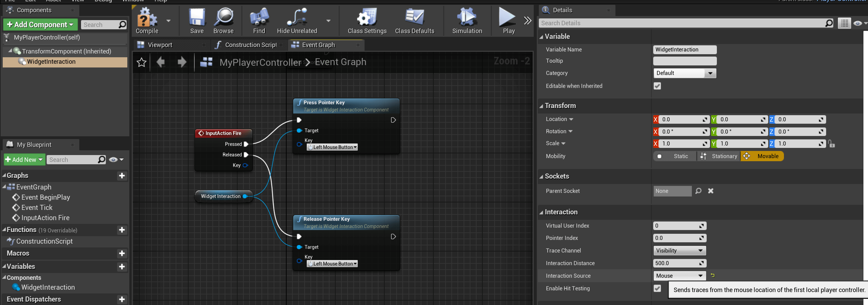Open Key dropdown on Press Pointer Key
Screen dimensions: 868x305
point(332,147)
